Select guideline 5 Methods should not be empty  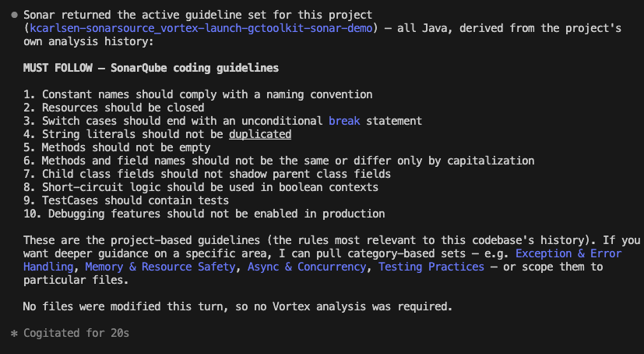tap(117, 147)
